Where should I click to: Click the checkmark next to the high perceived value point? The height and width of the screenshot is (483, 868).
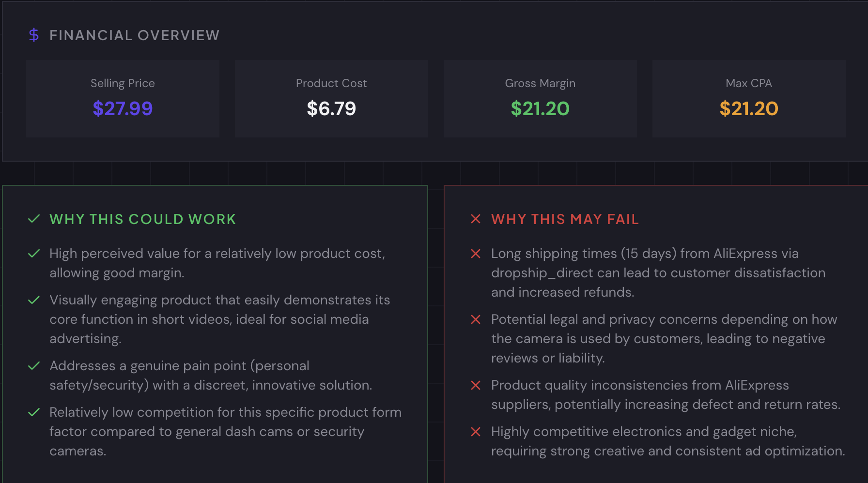[x=33, y=253]
